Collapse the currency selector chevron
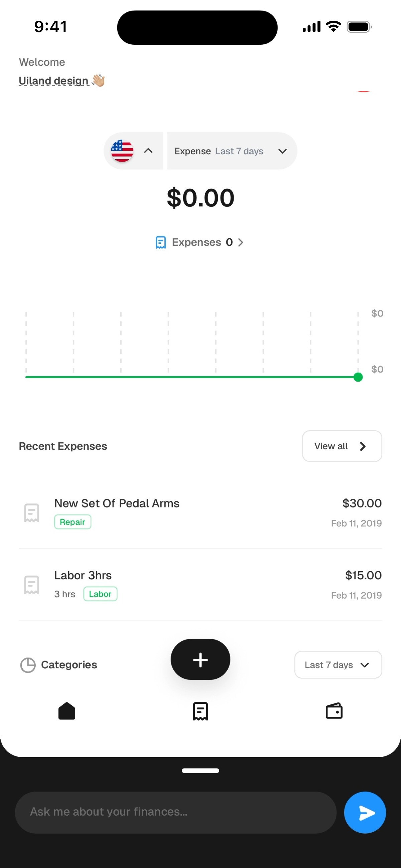Viewport: 401px width, 868px height. coord(148,151)
